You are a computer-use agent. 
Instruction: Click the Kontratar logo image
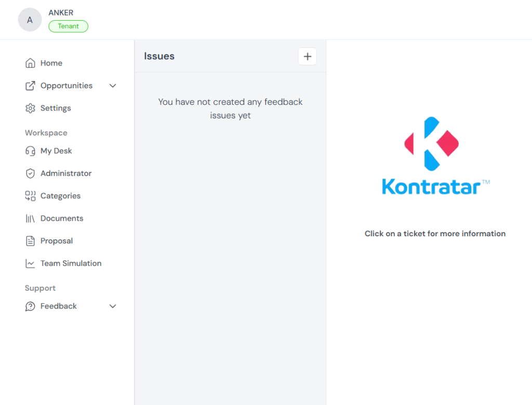pyautogui.click(x=435, y=156)
